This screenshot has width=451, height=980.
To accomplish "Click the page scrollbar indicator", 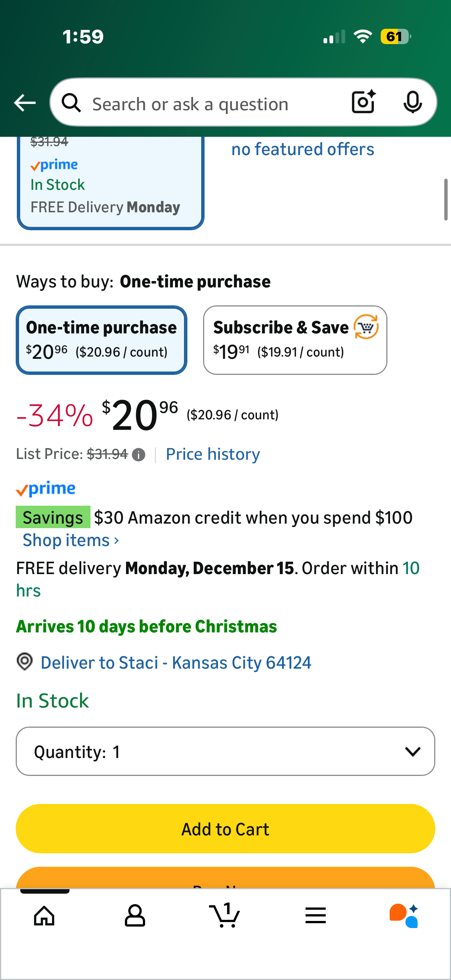I will tap(445, 199).
